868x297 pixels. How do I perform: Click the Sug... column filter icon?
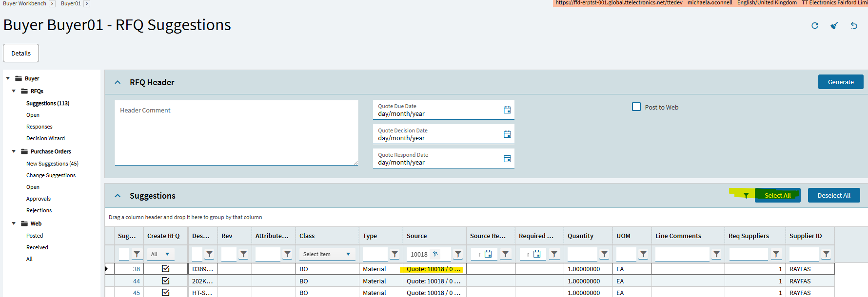pos(137,254)
